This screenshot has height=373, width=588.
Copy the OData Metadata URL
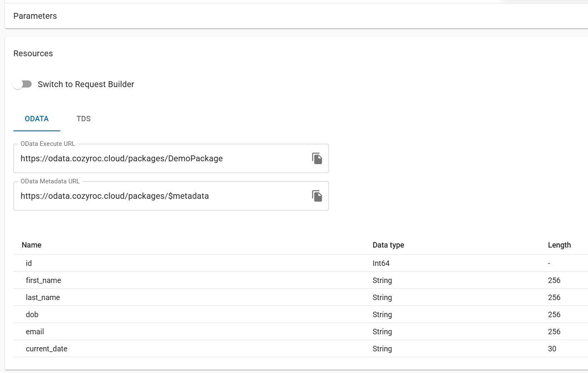(x=317, y=196)
